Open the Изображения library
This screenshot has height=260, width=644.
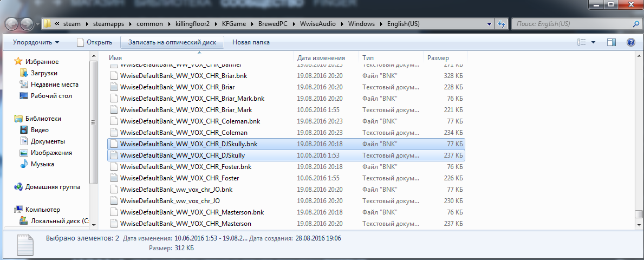(x=51, y=153)
